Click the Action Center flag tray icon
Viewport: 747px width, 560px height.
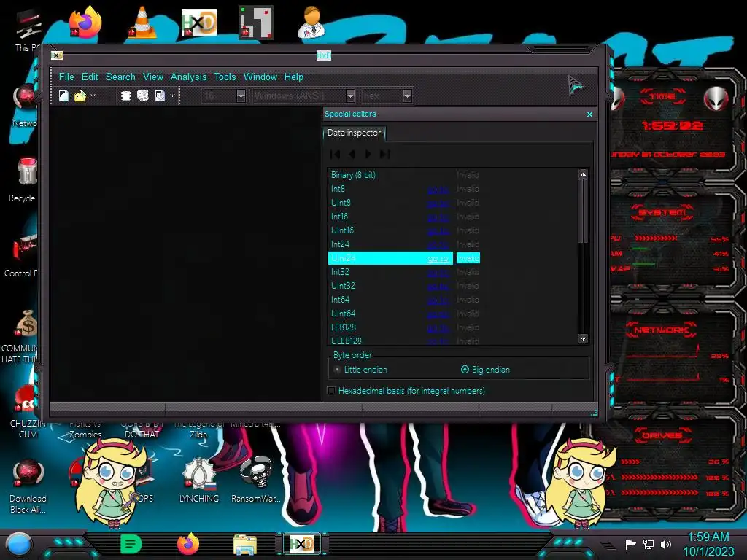click(631, 544)
